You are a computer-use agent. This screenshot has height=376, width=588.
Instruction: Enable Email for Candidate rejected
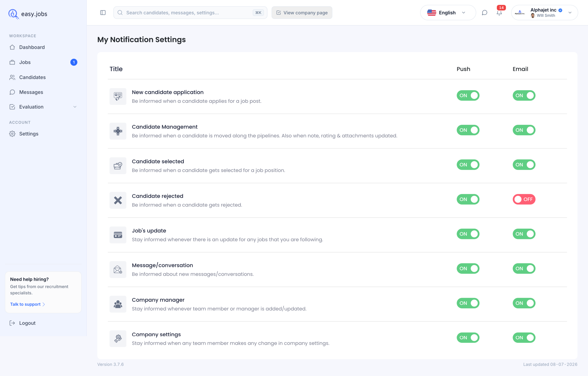point(524,199)
